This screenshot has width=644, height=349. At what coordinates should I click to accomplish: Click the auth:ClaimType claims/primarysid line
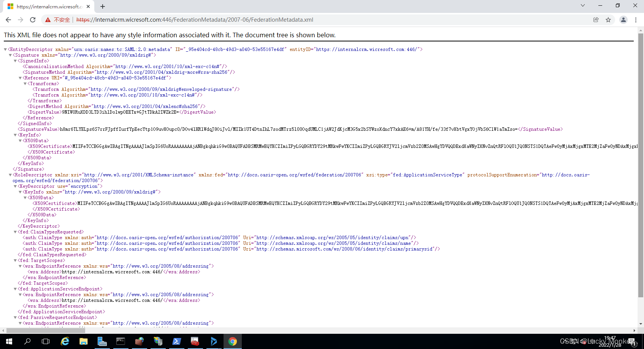click(x=231, y=249)
